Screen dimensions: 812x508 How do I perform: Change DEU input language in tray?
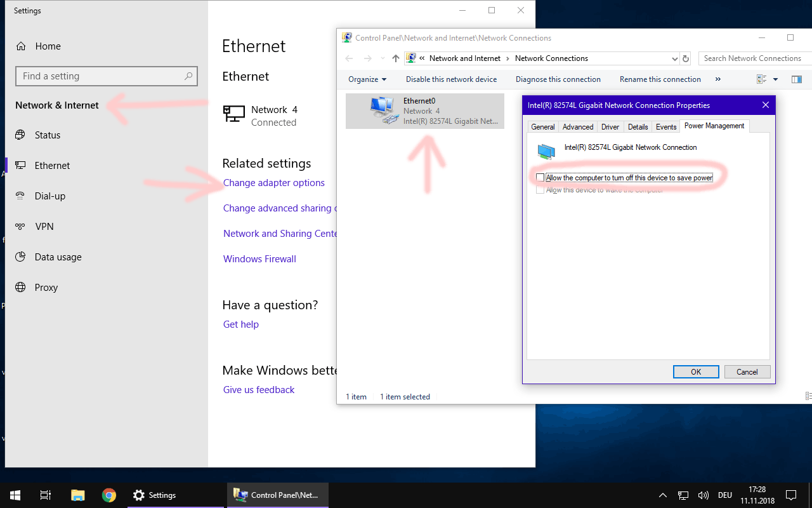point(725,495)
